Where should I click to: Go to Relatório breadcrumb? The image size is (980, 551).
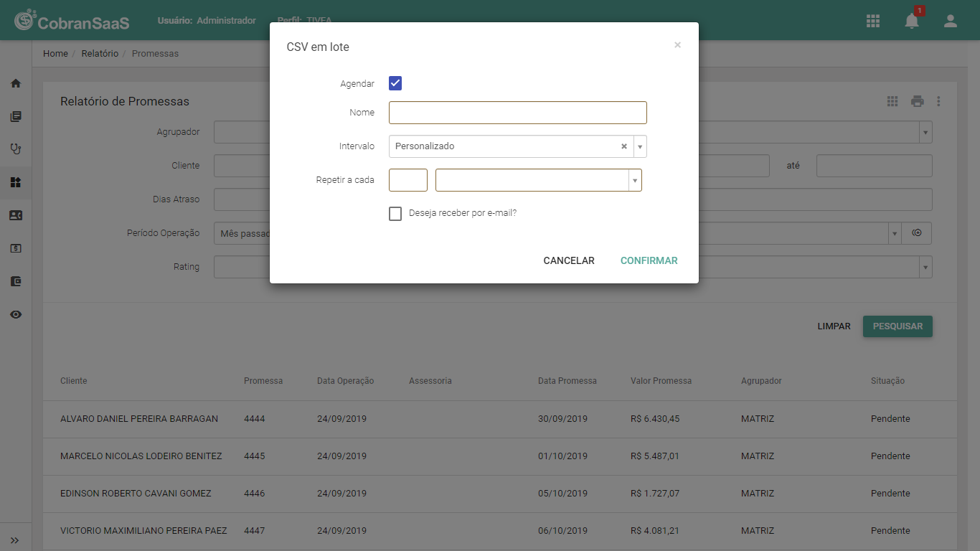pyautogui.click(x=100, y=54)
